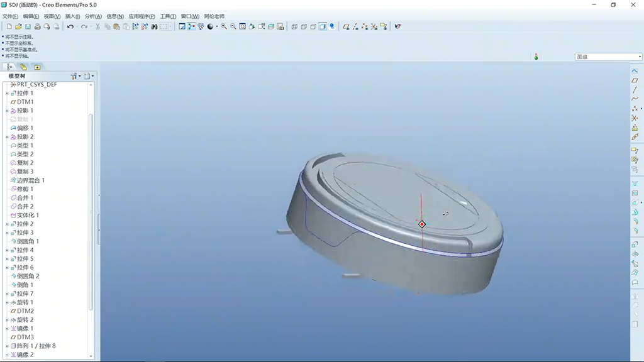644x362 pixels.
Task: Toggle datum plane display in toolbar
Action: point(346,26)
